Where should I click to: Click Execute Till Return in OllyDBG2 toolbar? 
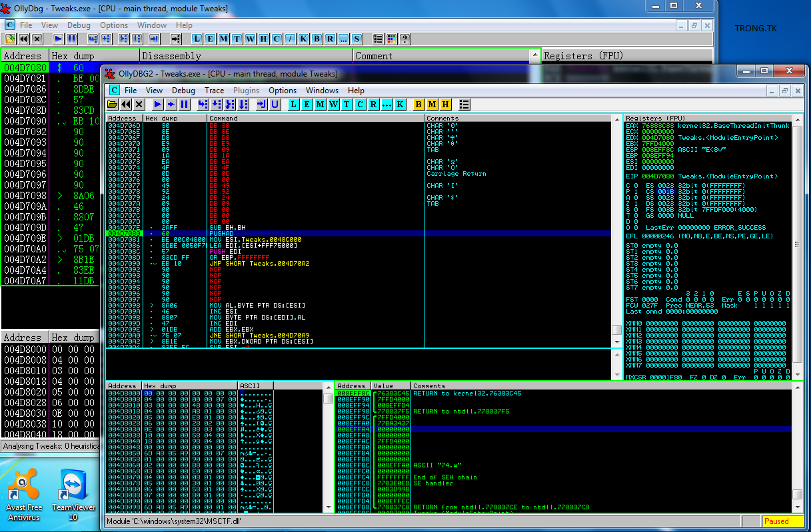(261, 105)
